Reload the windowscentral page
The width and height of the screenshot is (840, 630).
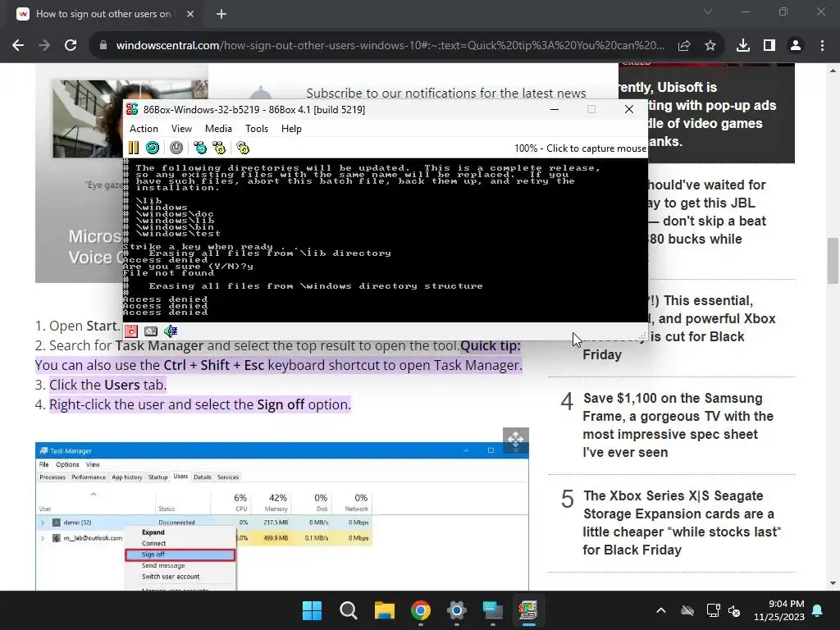pyautogui.click(x=71, y=46)
